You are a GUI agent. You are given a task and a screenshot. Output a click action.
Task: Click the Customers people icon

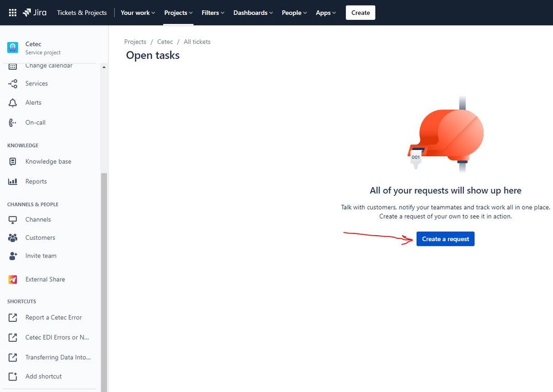pyautogui.click(x=13, y=238)
